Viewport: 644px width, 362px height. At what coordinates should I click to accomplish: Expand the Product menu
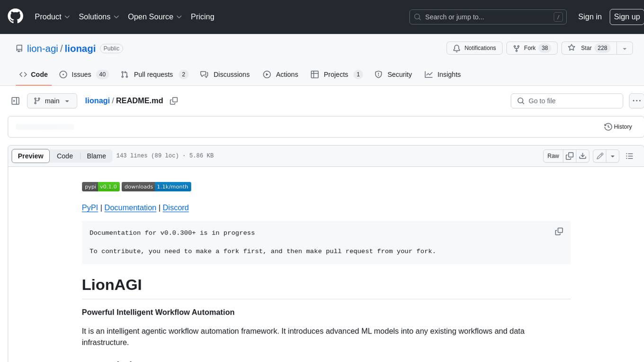[x=52, y=17]
